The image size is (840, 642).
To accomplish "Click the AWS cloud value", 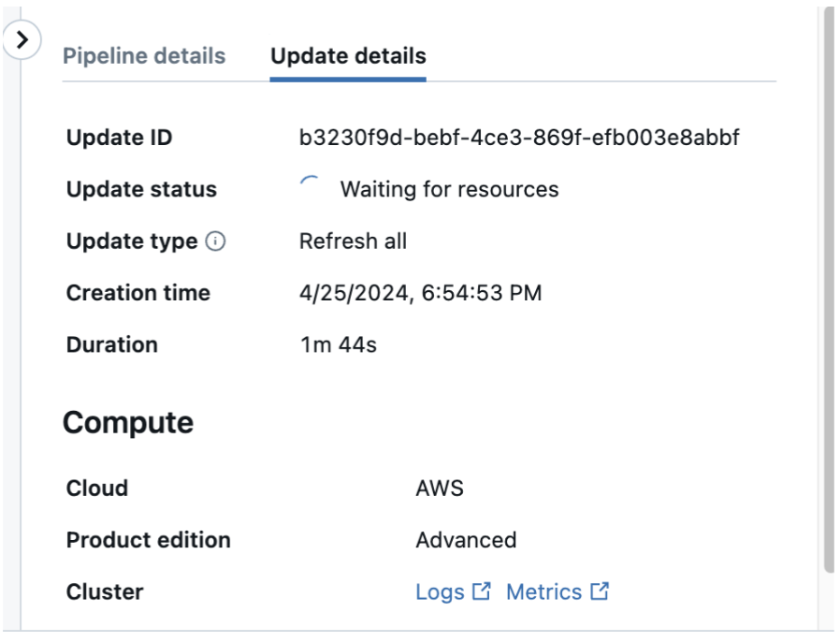I will pos(440,489).
